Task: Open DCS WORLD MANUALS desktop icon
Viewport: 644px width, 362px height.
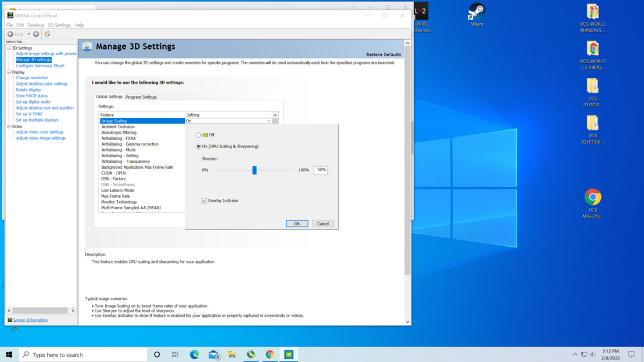Action: click(592, 18)
